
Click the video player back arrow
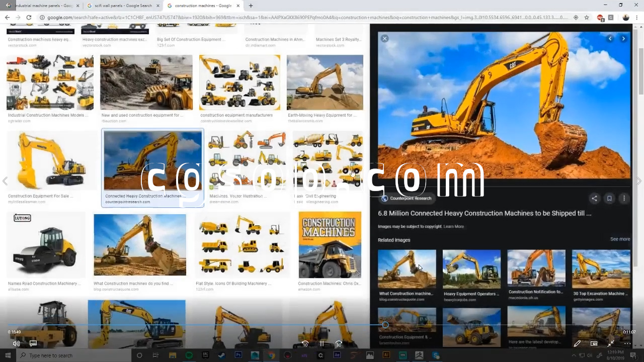tap(8, 6)
